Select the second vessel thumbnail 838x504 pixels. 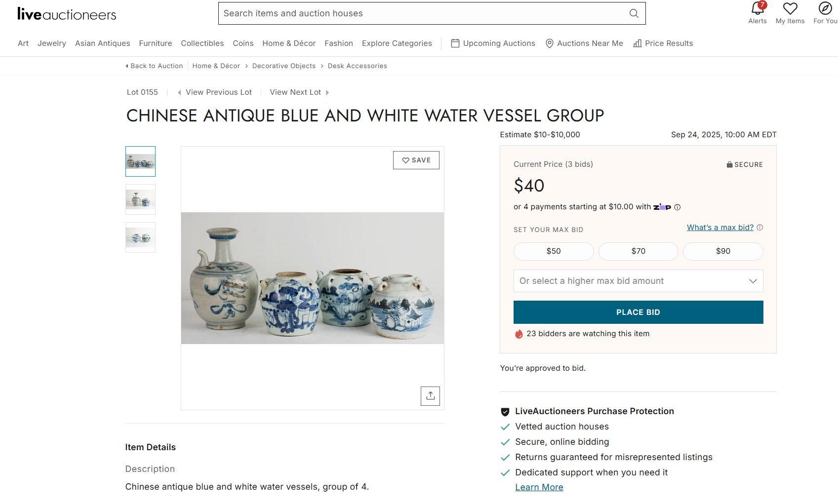(x=140, y=199)
